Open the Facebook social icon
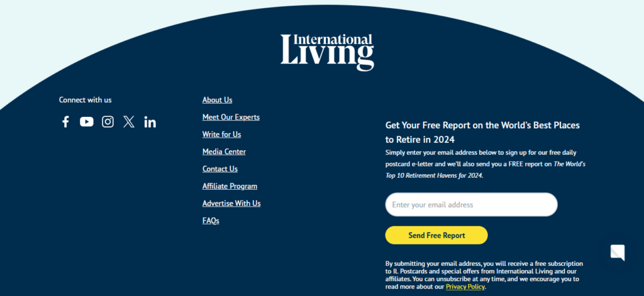The image size is (644, 296). tap(65, 122)
